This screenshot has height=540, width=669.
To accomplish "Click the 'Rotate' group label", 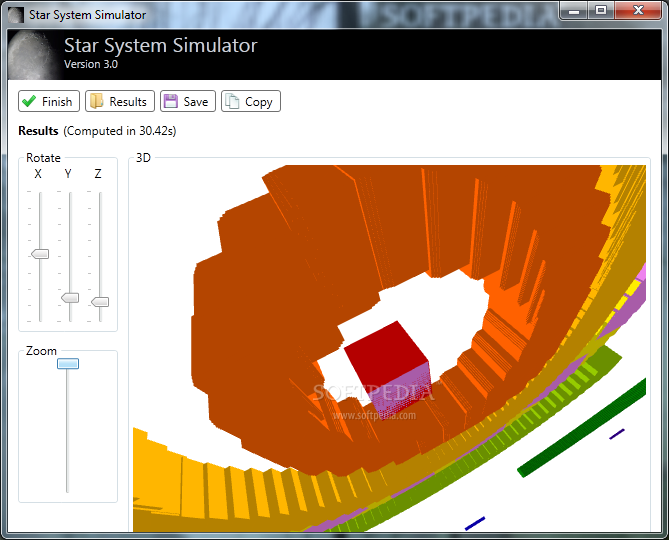I will coord(43,158).
